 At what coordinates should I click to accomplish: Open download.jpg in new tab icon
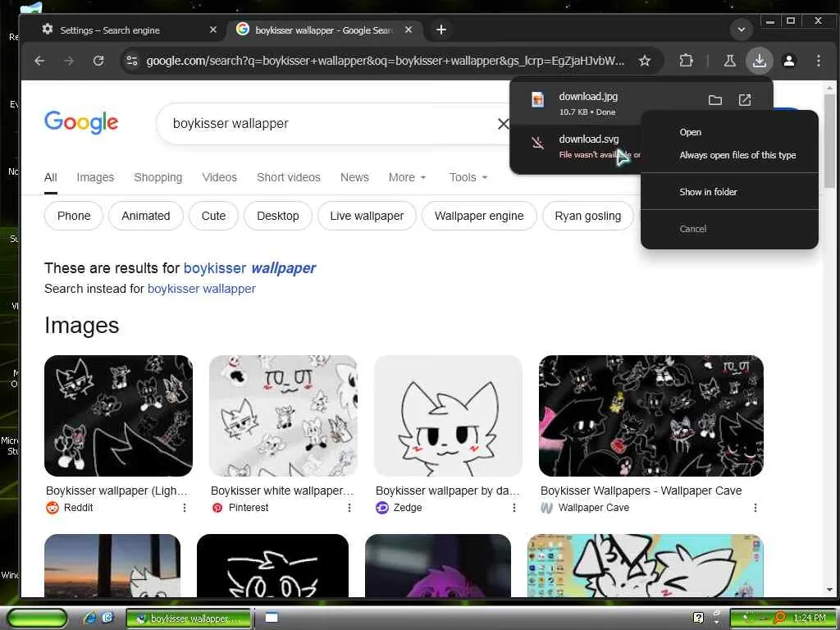click(745, 100)
